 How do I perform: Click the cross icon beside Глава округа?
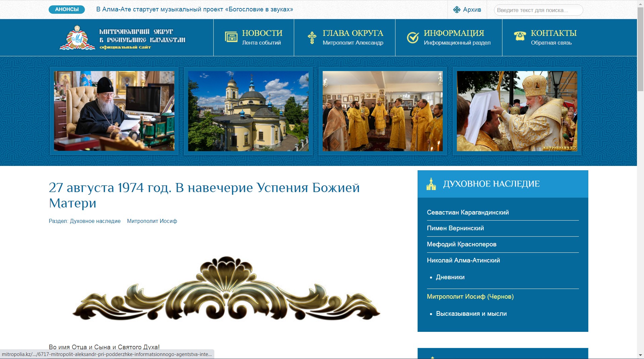312,38
